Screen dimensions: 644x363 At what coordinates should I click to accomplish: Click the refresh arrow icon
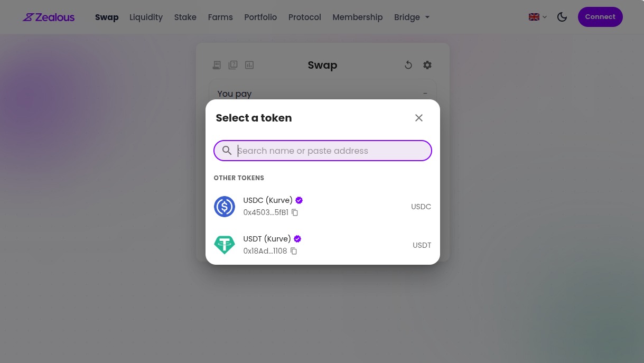click(408, 65)
